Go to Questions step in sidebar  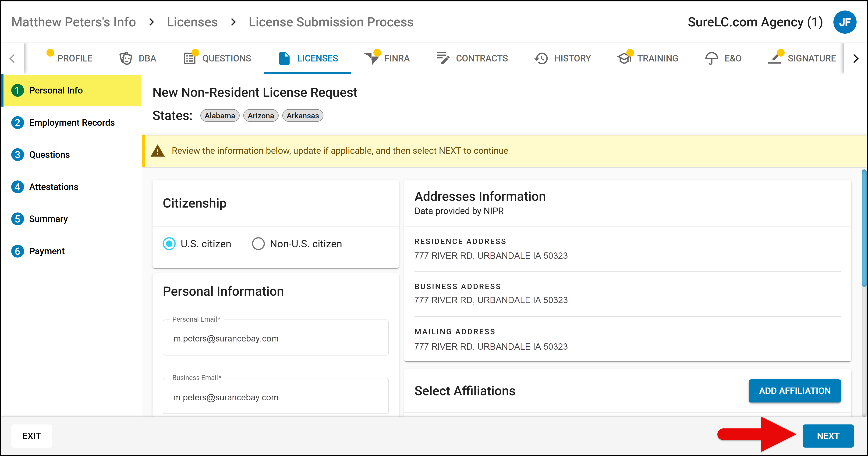[x=71, y=155]
